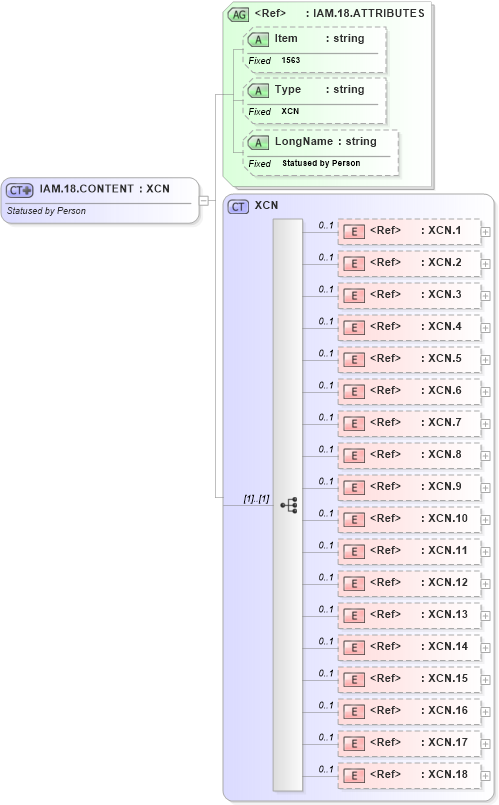The image size is (499, 805).
Task: Click the ': XCN.10' type reference
Action: tap(445, 519)
